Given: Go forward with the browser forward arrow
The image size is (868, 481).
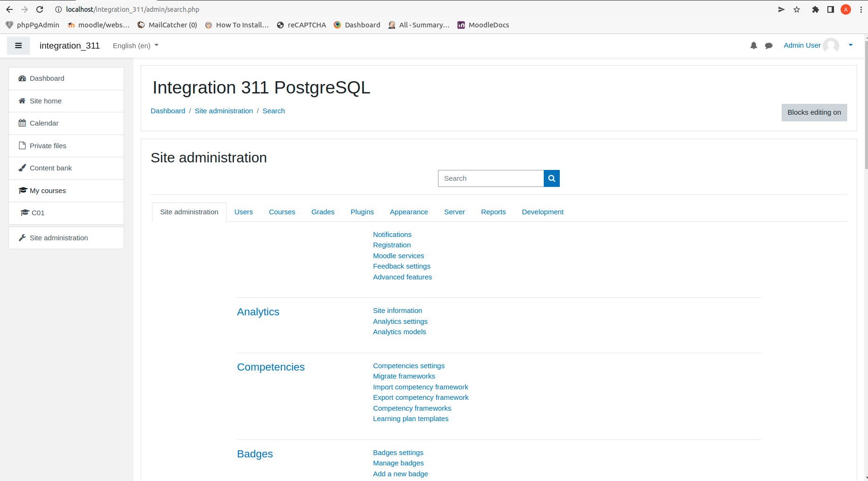Looking at the screenshot, I should pyautogui.click(x=25, y=9).
